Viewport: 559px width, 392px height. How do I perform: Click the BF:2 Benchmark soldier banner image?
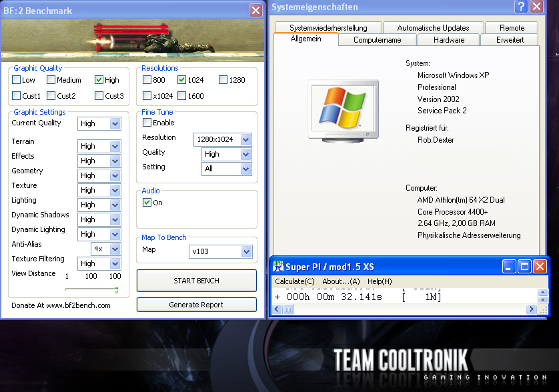click(133, 40)
